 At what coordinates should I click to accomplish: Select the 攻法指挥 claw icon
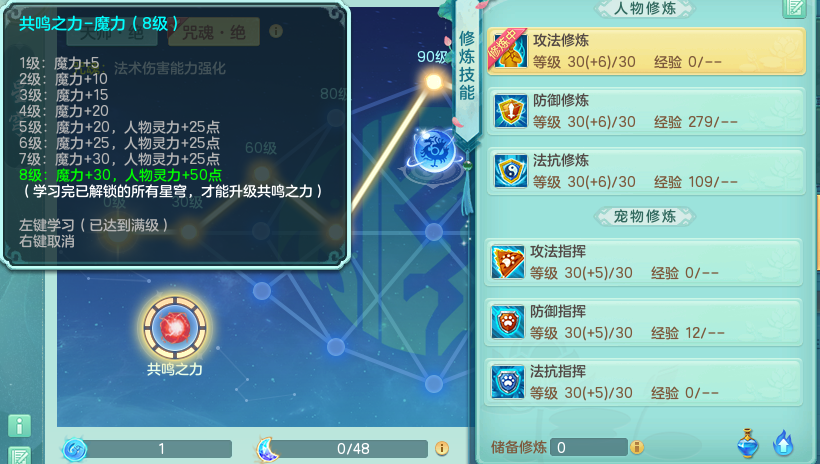coord(507,262)
